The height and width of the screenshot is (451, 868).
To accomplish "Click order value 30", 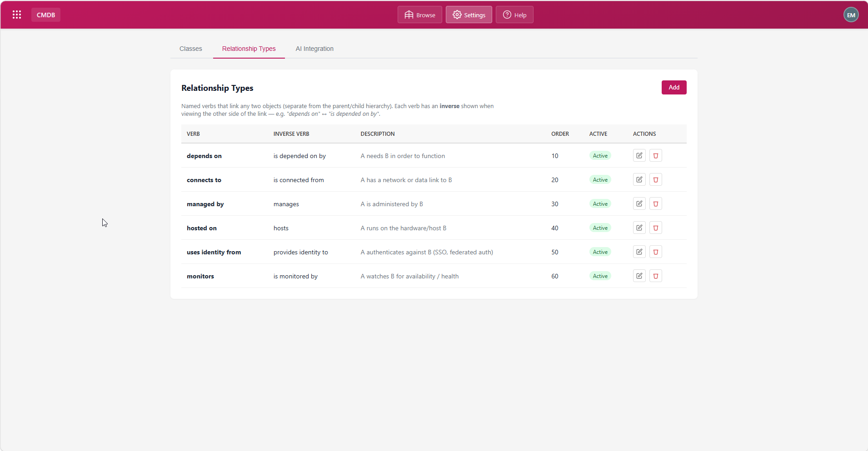I will pos(555,204).
